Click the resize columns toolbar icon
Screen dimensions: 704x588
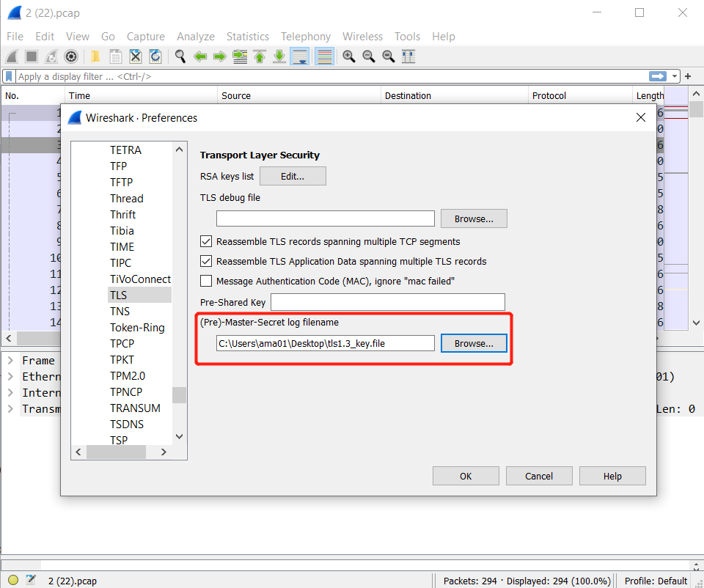[x=408, y=56]
